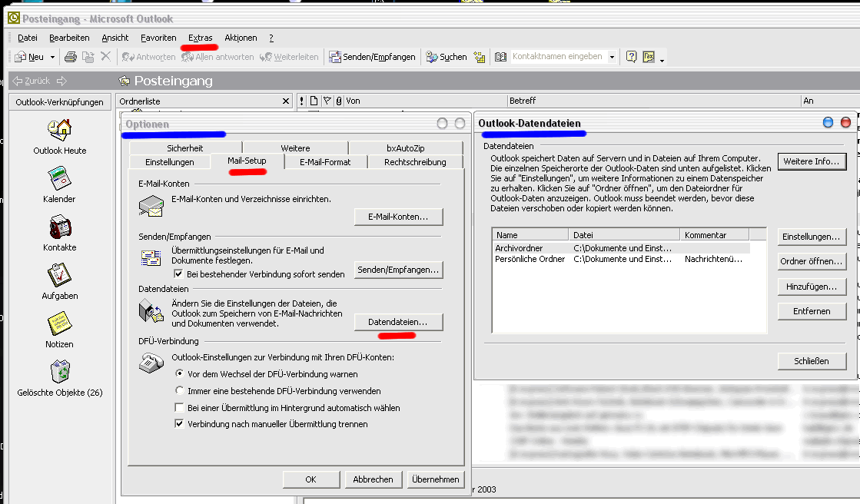Switch to the E-Mail-Format tab

[324, 162]
